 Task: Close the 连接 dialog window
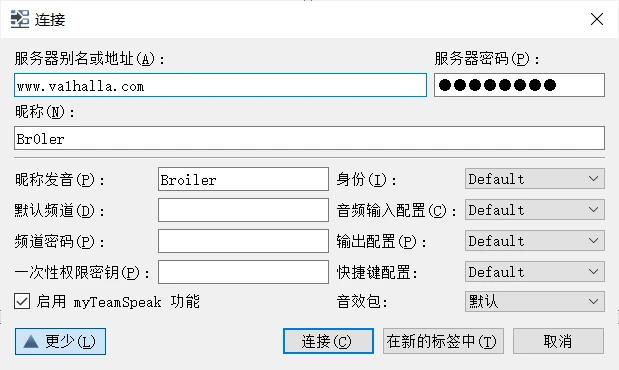pos(596,19)
